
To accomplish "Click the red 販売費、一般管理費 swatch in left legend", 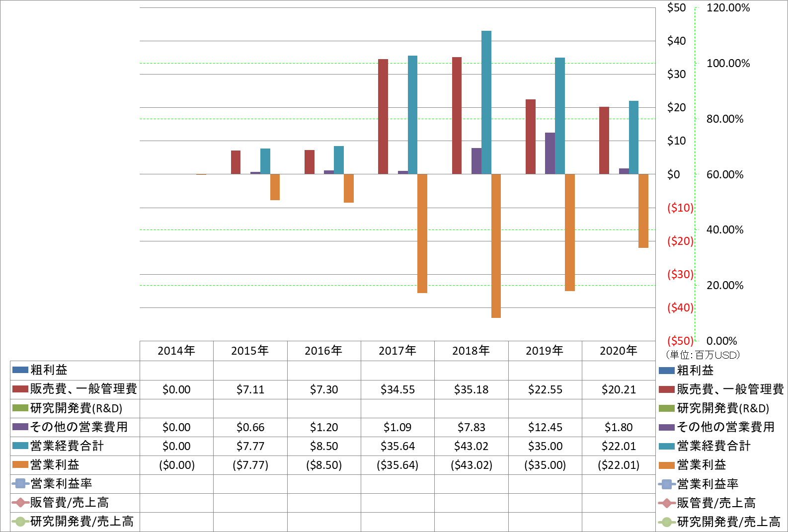I will coord(20,389).
